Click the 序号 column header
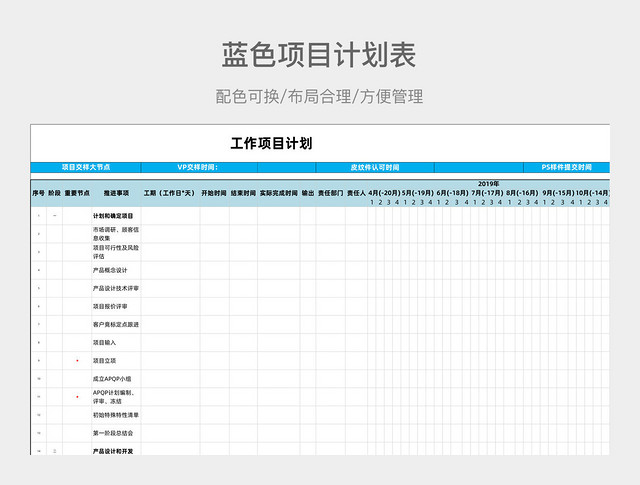The height and width of the screenshot is (485, 640). pyautogui.click(x=38, y=193)
